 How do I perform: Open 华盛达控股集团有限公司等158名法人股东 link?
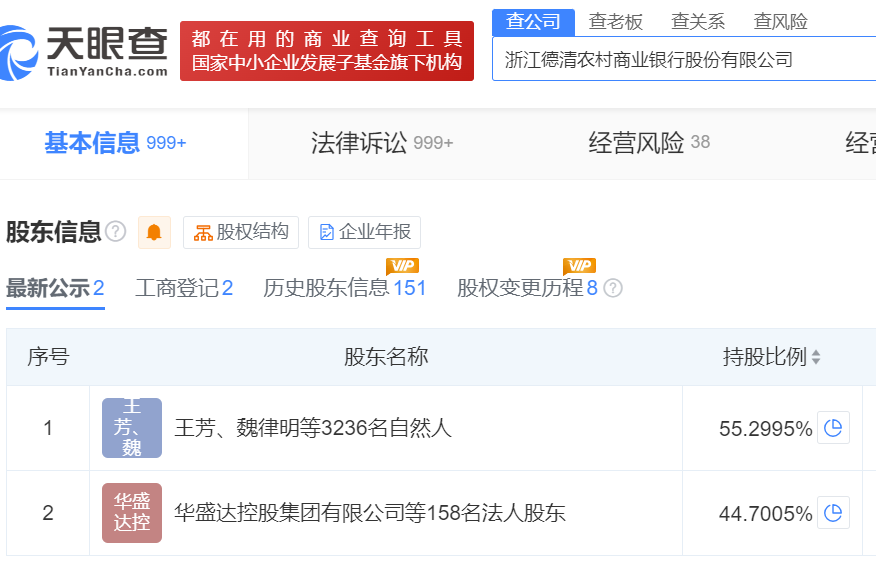point(370,513)
